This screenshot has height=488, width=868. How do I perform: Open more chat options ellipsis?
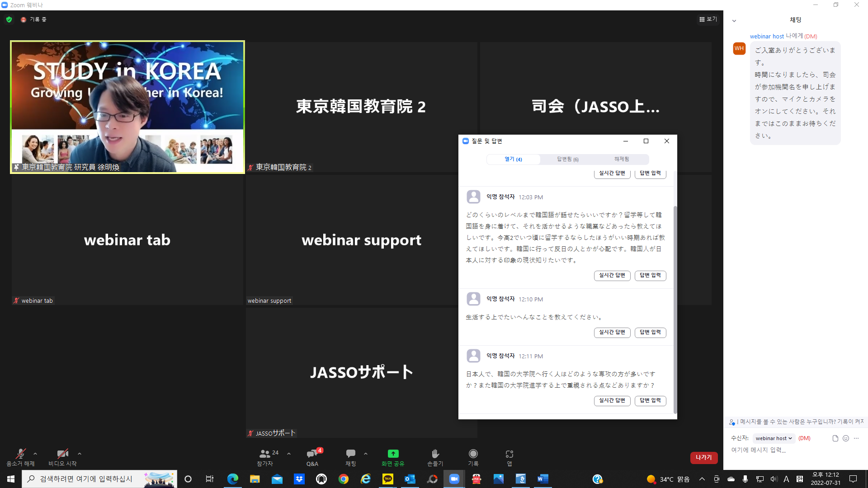point(856,438)
